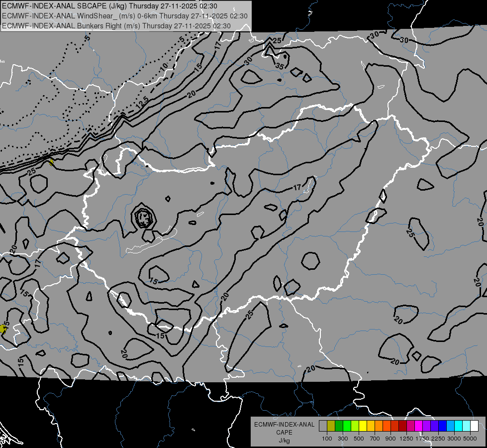The height and width of the screenshot is (448, 487).
Task: Select the WindShear 0-6km title line
Action: pos(124,16)
